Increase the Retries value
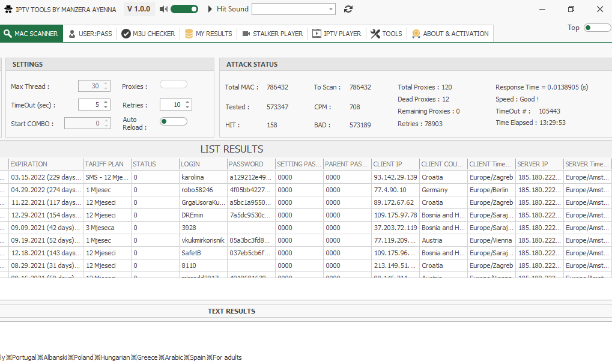 tap(187, 102)
